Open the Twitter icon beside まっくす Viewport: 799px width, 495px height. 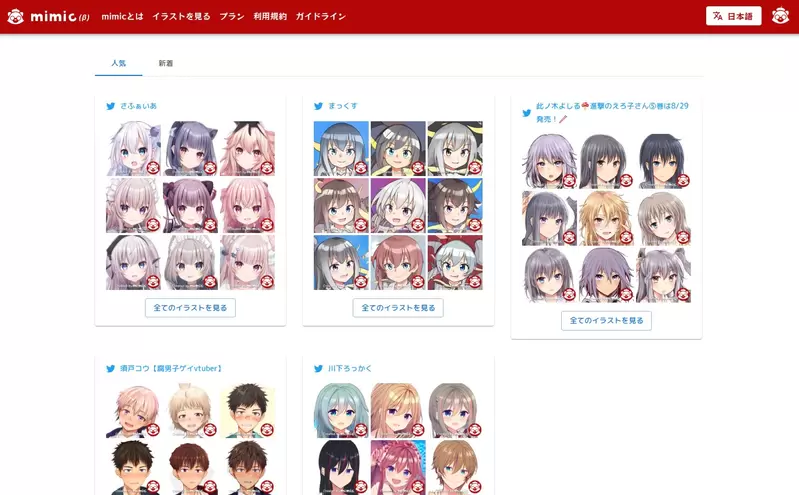(x=318, y=105)
